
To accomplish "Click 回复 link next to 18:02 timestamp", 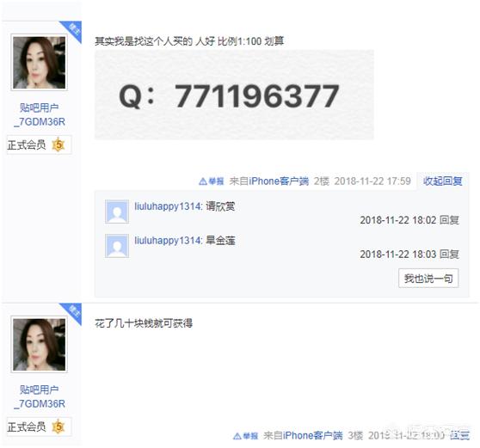I will 449,220.
